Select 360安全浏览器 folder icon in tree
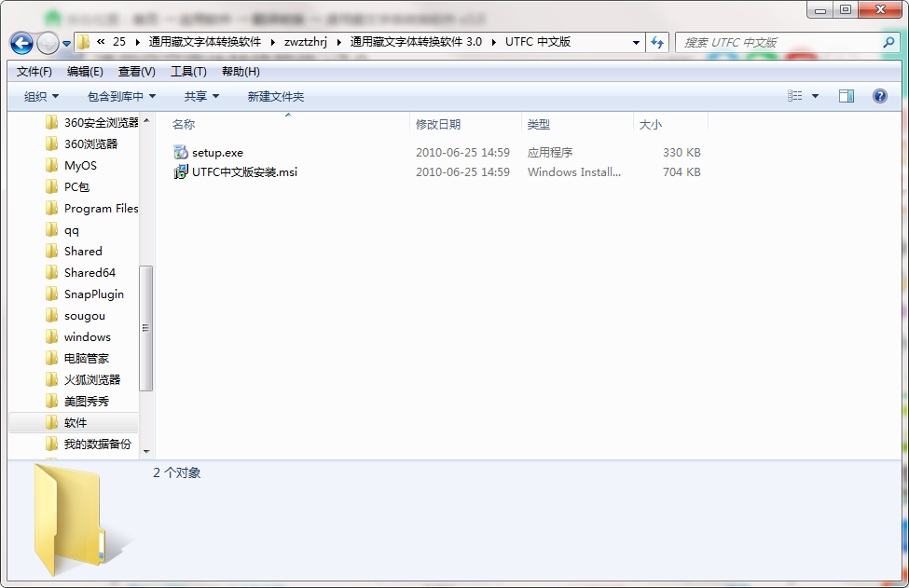The image size is (909, 588). (x=51, y=122)
